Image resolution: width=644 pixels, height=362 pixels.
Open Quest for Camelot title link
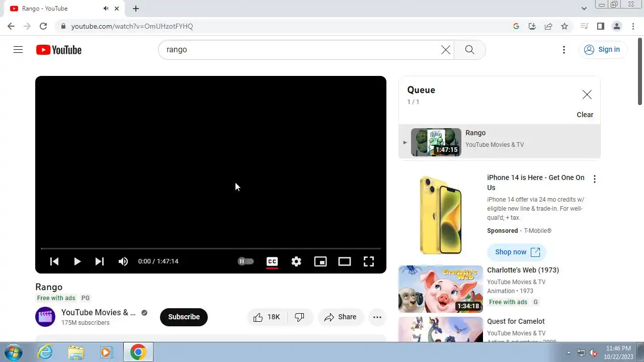(516, 321)
